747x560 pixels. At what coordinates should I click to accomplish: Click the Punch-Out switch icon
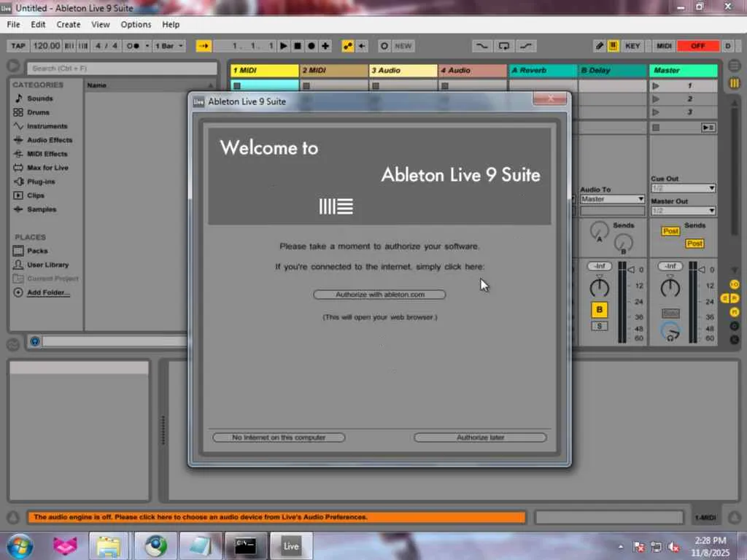tap(526, 46)
